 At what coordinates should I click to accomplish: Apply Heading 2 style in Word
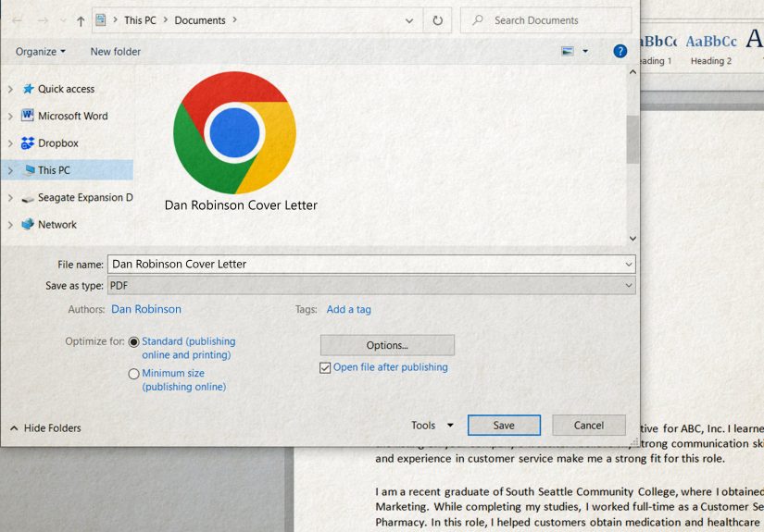[x=711, y=49]
